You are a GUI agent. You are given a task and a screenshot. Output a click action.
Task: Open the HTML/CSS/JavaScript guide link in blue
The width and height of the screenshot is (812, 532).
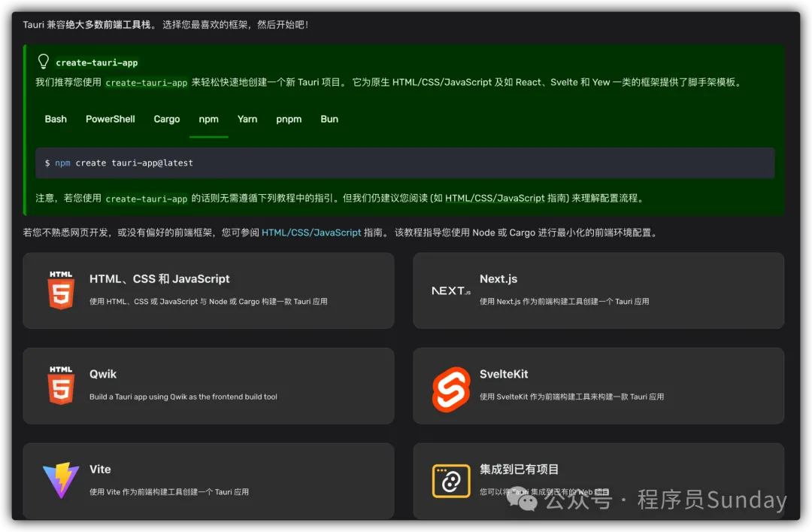pyautogui.click(x=311, y=233)
